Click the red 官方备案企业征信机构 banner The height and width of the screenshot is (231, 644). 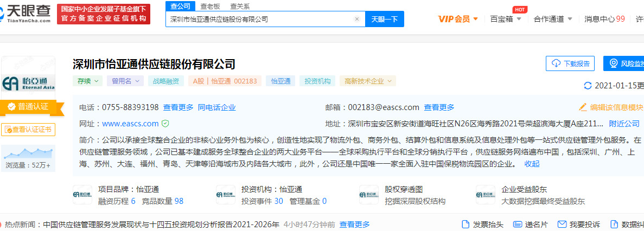pyautogui.click(x=104, y=14)
